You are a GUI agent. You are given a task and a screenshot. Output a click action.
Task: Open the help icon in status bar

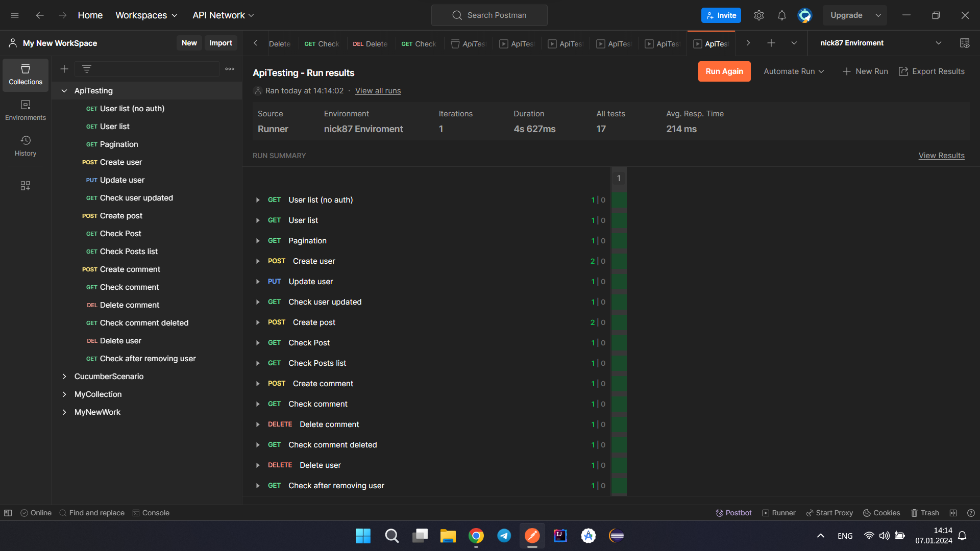tap(971, 513)
